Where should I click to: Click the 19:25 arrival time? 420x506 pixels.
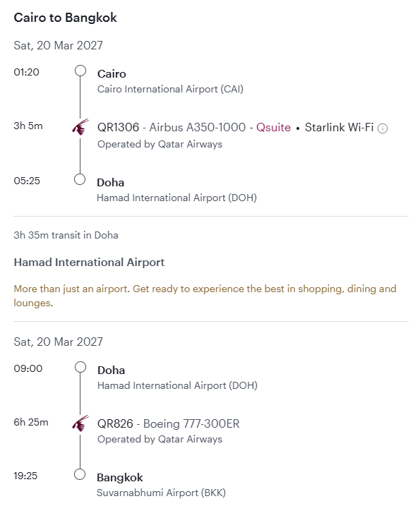tap(25, 476)
